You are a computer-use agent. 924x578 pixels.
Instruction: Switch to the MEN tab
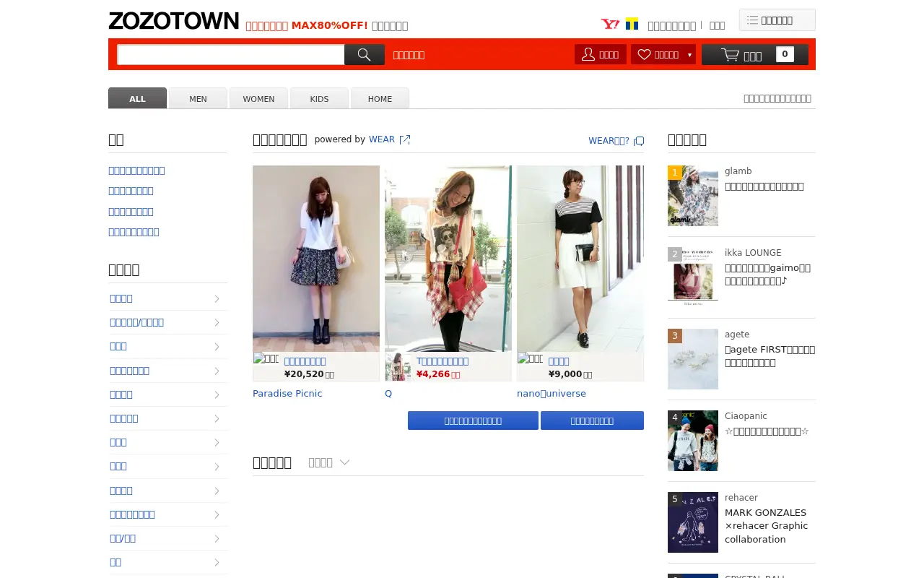[198, 98]
